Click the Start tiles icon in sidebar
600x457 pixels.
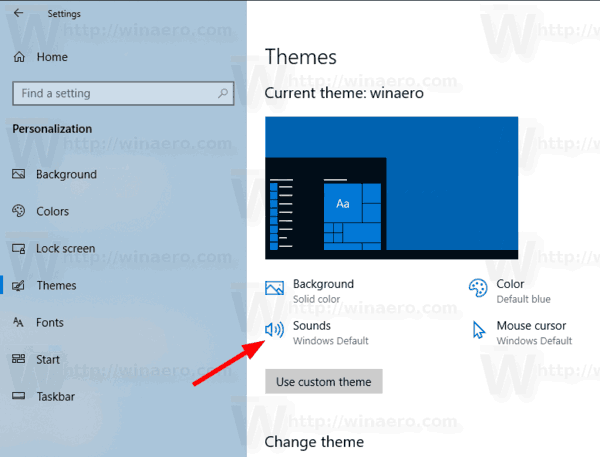(18, 359)
